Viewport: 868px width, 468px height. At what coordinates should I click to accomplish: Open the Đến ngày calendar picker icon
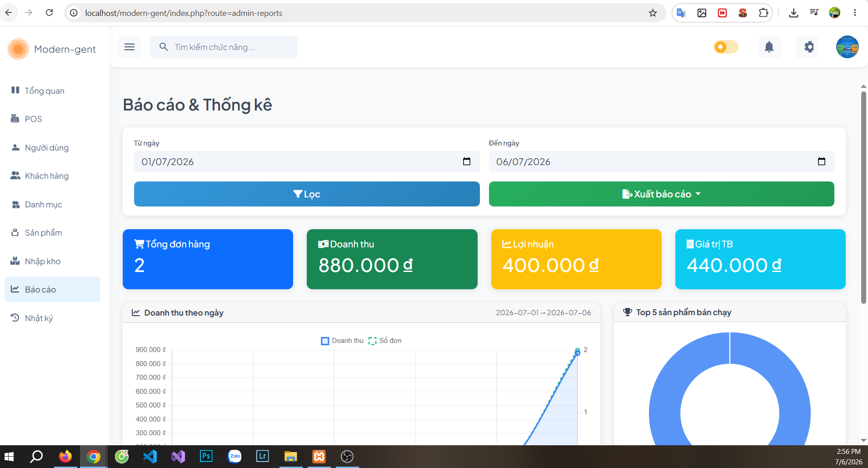pos(822,161)
